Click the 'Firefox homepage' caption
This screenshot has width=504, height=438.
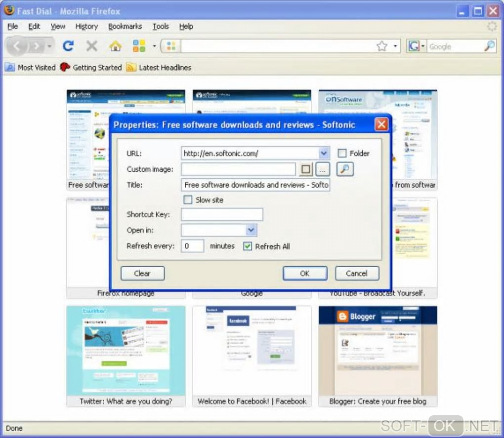point(126,294)
